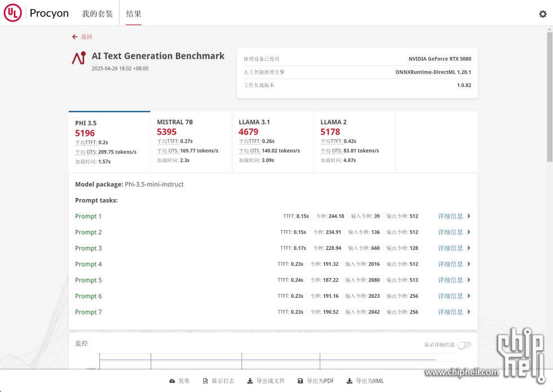Viewport: 553px width, 392px height.
Task: Expand Prompt 5 details chevron
Action: (469, 280)
